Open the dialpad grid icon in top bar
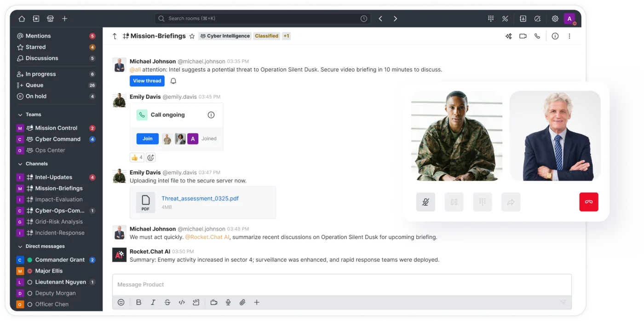 491,19
